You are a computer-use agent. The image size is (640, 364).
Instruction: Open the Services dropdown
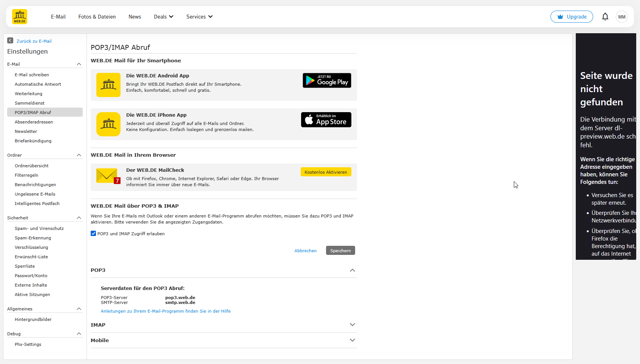199,16
